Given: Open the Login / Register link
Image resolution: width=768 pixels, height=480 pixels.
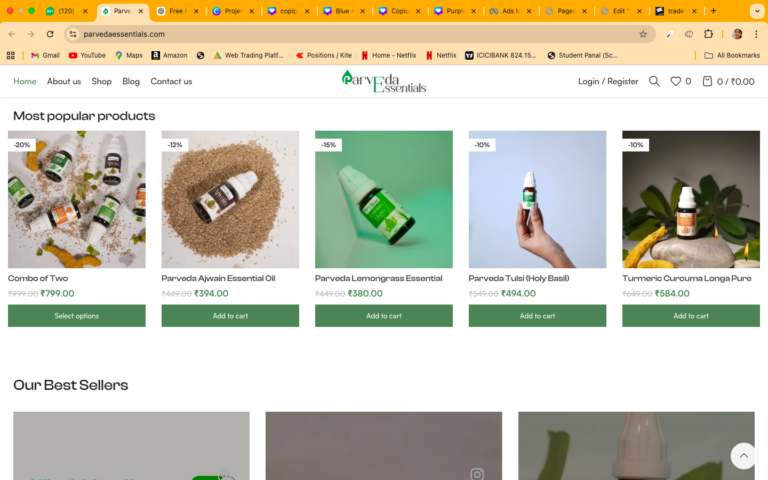Looking at the screenshot, I should tap(608, 81).
